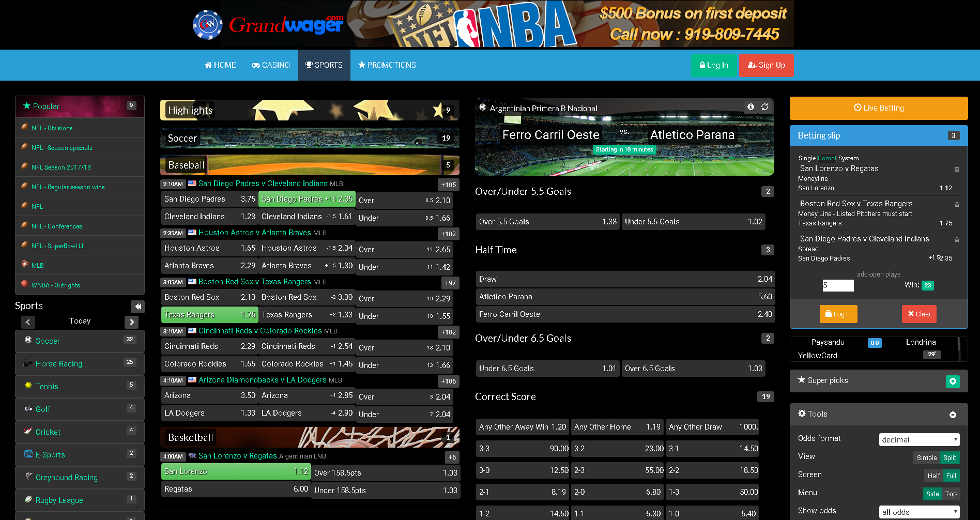
Task: Toggle San Diego Padres +1.5 spread selection
Action: (x=307, y=199)
